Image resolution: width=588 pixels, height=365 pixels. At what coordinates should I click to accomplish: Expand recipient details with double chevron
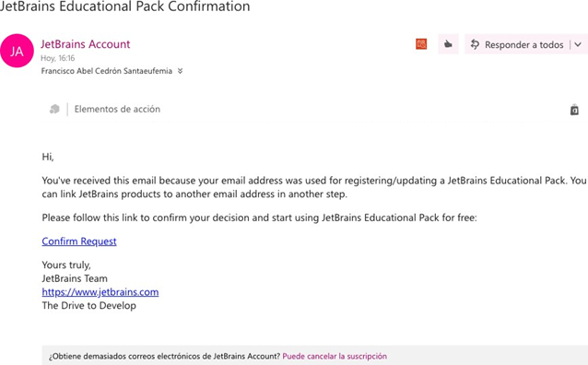click(181, 71)
